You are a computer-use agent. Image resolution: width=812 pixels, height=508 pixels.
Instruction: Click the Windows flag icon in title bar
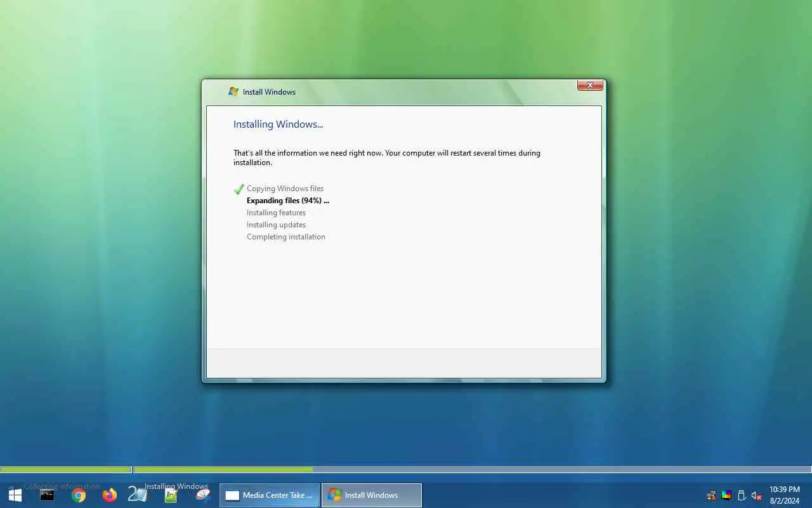[x=233, y=91]
